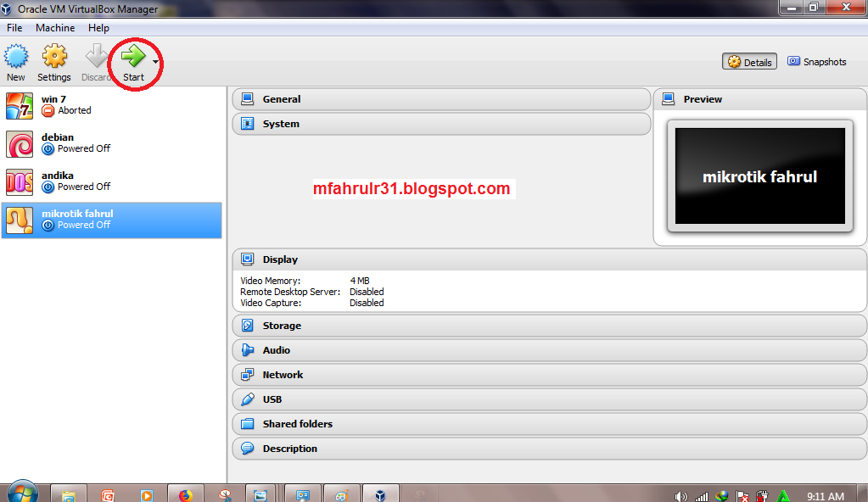Create a new VM with the New icon

pos(16,56)
